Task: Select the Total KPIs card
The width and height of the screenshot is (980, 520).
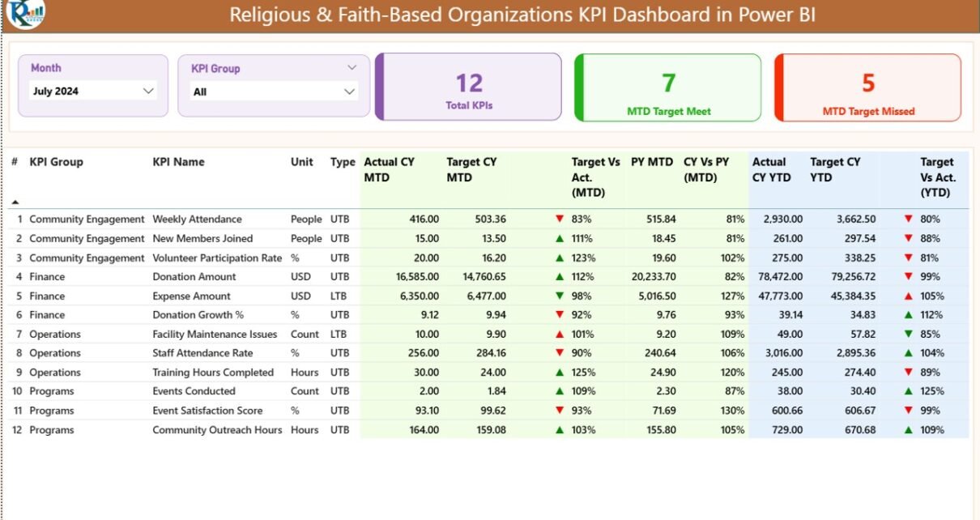Action: click(x=469, y=87)
